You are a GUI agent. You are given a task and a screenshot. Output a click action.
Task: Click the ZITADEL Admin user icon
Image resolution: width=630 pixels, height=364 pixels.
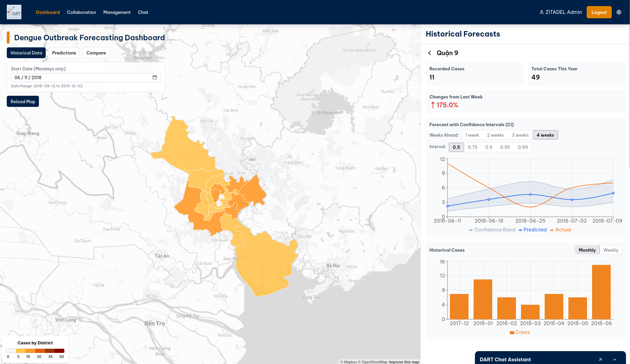coord(542,12)
